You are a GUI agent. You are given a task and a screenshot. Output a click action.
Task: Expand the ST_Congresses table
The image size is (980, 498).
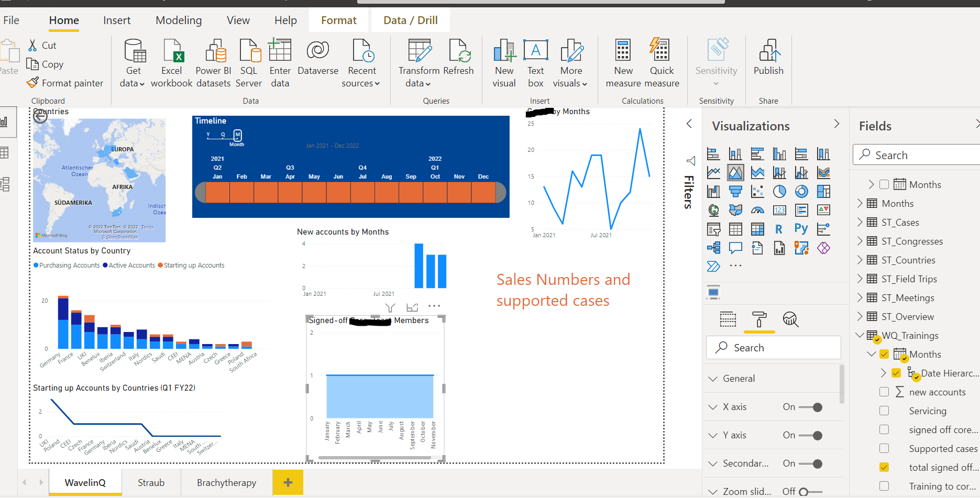click(x=860, y=241)
